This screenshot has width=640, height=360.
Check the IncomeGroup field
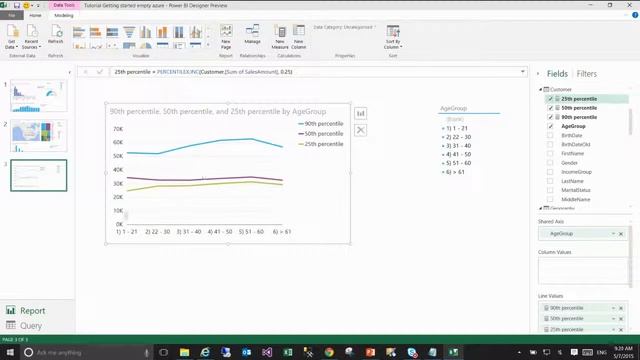pyautogui.click(x=550, y=172)
